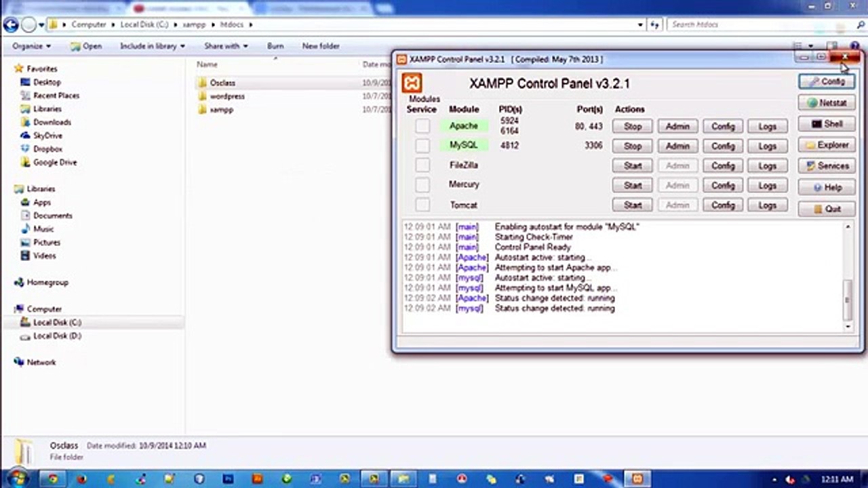This screenshot has width=868, height=488.
Task: Open Homegroup in the sidebar
Action: coord(47,283)
